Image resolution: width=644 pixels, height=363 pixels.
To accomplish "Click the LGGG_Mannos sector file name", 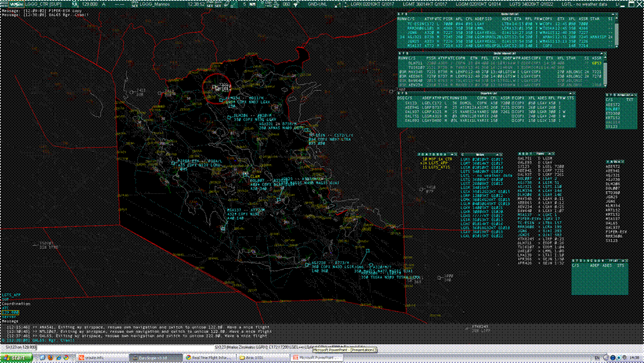I will pyautogui.click(x=154, y=4).
